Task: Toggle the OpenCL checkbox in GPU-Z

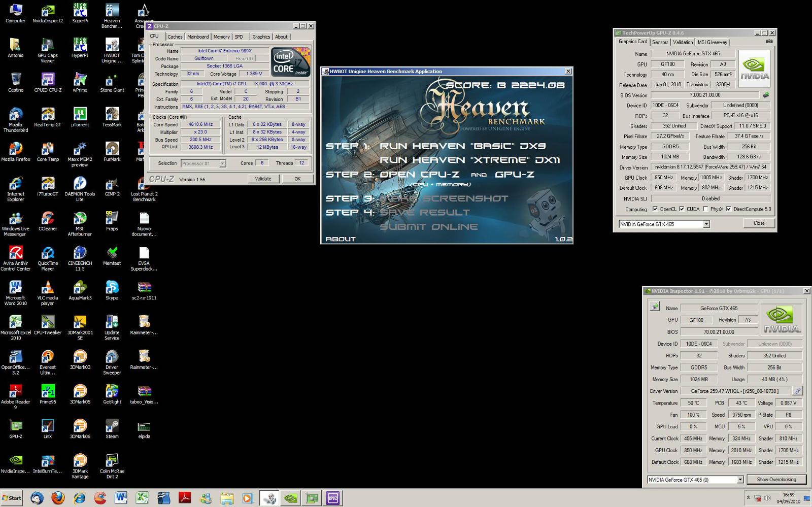Action: coord(655,209)
